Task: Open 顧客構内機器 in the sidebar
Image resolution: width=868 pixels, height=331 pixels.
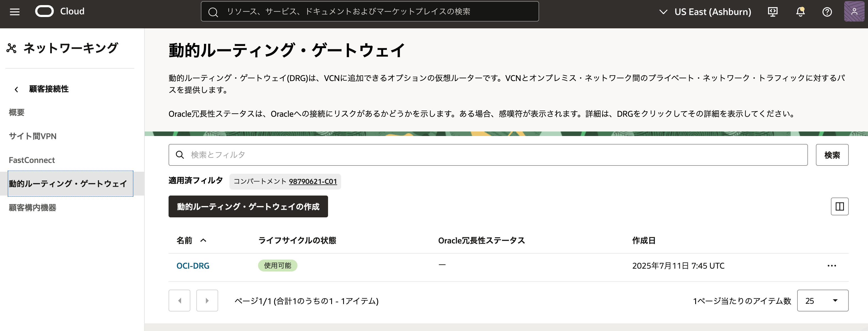Action: 32,208
